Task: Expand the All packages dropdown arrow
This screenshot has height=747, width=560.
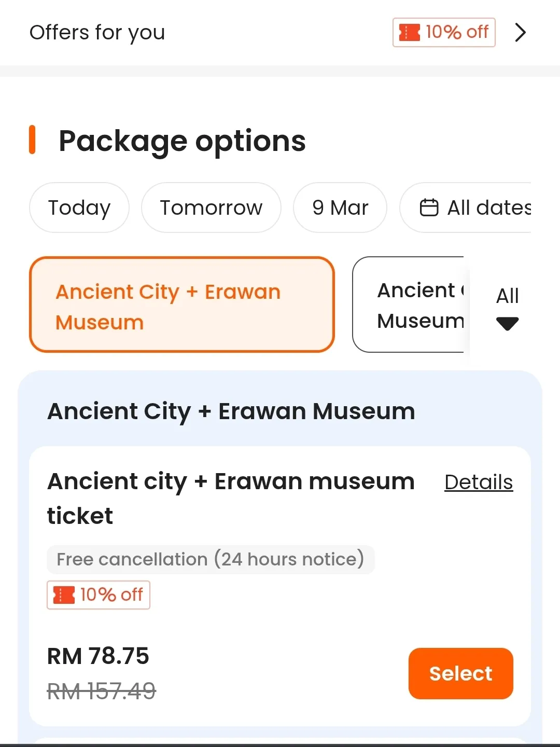Action: (x=507, y=324)
